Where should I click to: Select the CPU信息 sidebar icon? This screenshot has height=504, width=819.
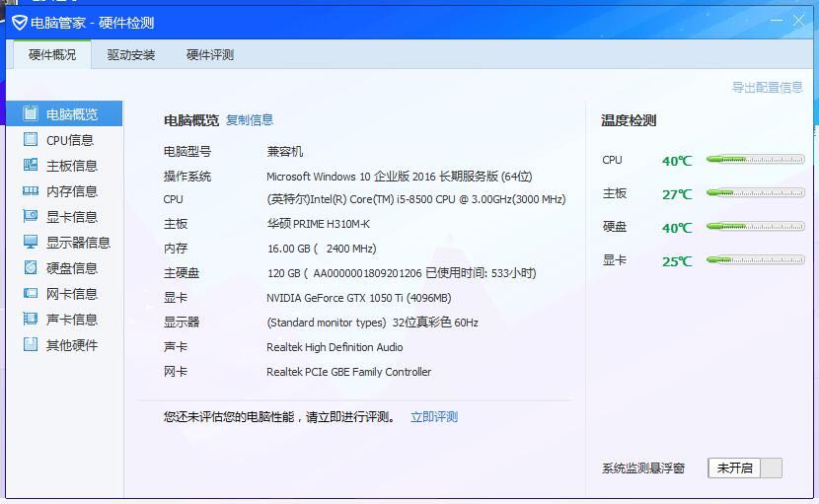coord(31,139)
